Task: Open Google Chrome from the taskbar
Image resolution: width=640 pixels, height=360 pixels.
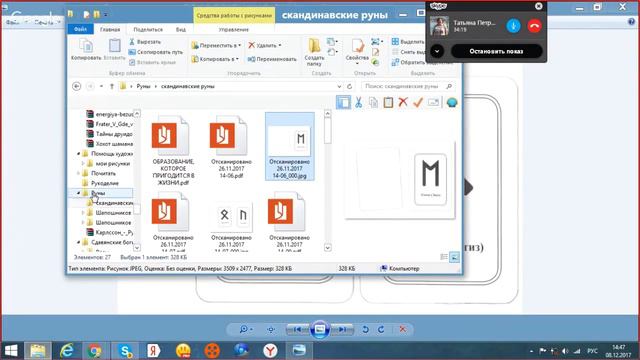Action: [94, 350]
